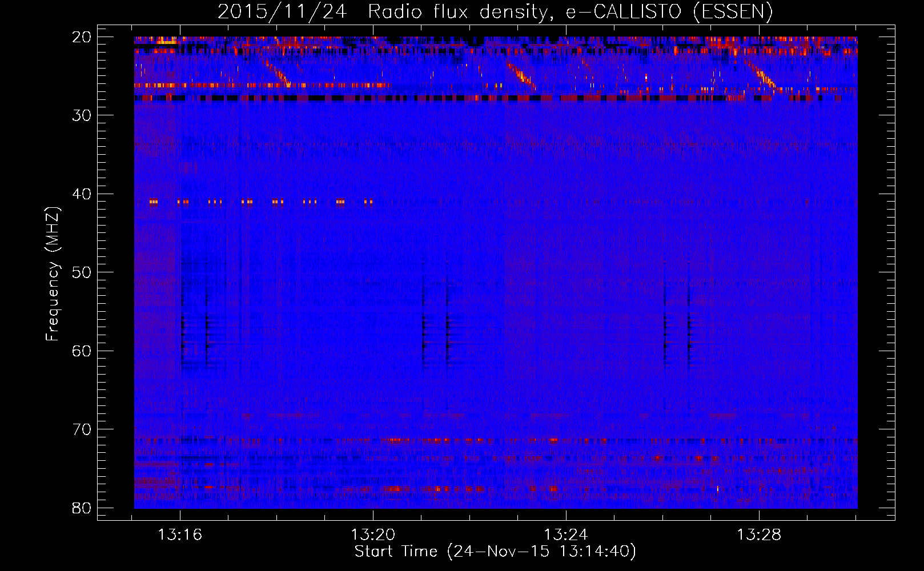The width and height of the screenshot is (924, 571).
Task: Select the "40" frequency tick label
Action: (x=82, y=194)
